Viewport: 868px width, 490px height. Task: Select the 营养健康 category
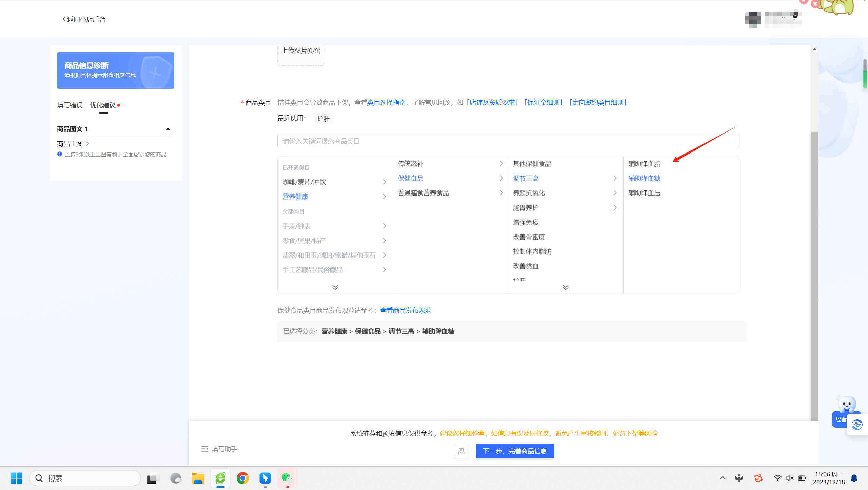tap(335, 197)
